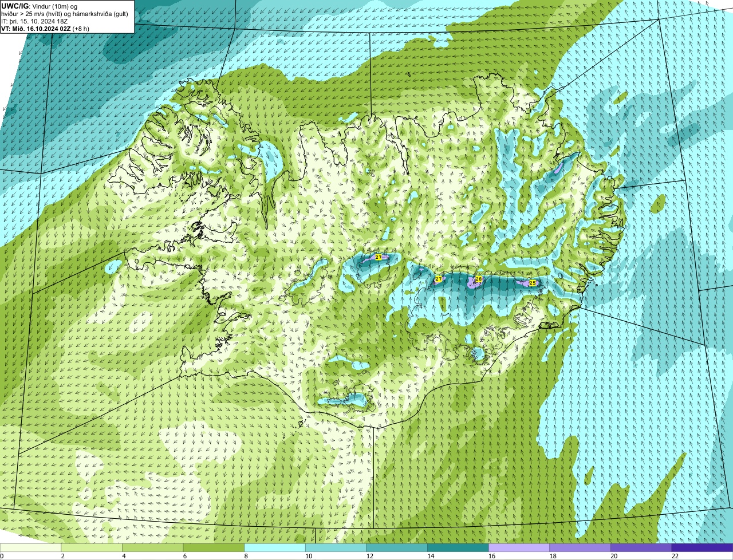Click the legend scale value 18
This screenshot has width=733, height=560.
point(553,555)
